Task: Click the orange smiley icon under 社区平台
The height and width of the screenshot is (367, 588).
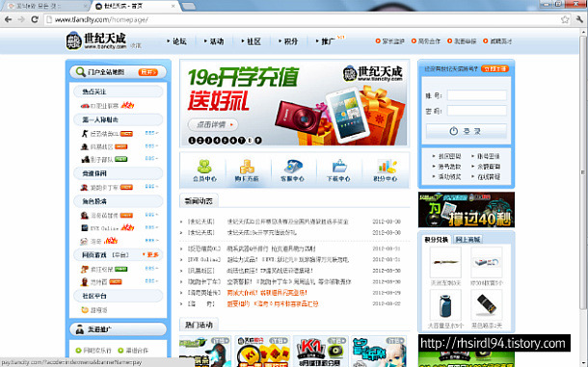Action: pyautogui.click(x=85, y=310)
